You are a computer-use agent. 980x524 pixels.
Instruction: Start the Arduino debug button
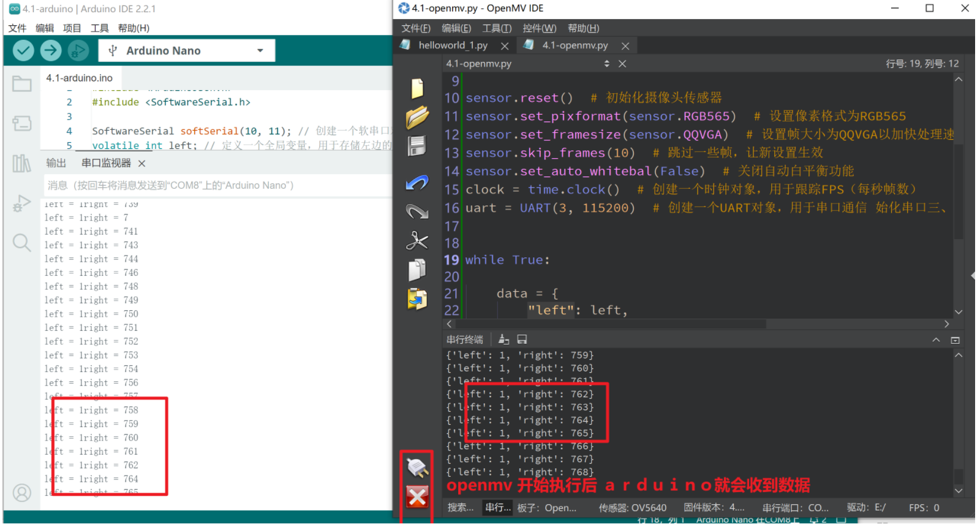pos(78,50)
